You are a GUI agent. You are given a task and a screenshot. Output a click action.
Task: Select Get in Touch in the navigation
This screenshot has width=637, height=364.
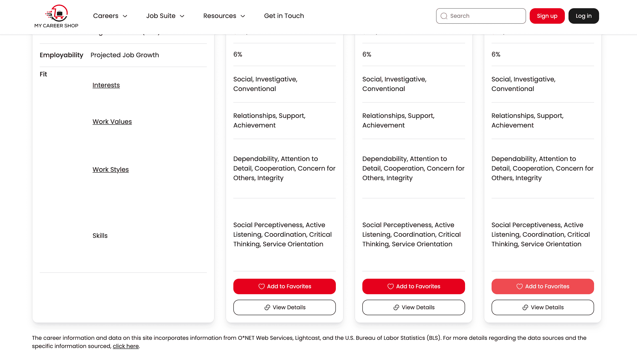[284, 16]
